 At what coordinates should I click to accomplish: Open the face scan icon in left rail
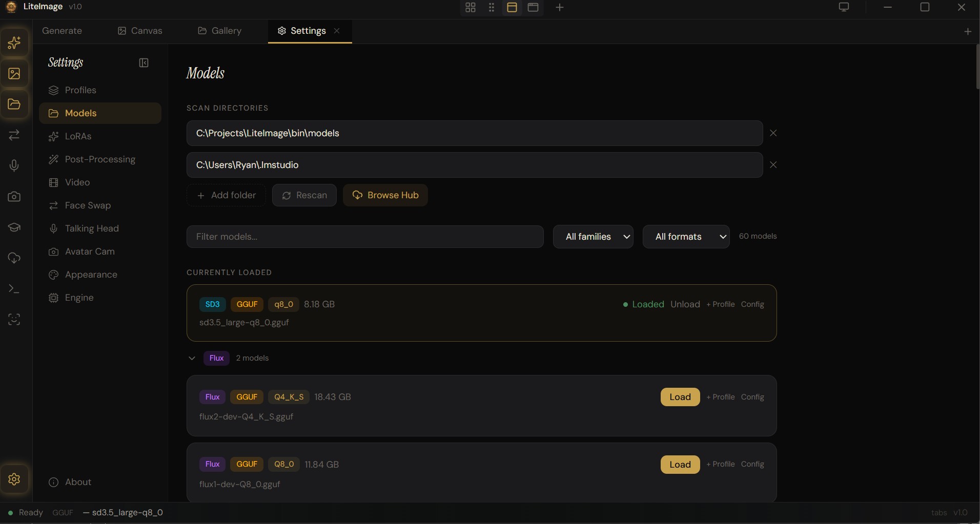(x=14, y=320)
